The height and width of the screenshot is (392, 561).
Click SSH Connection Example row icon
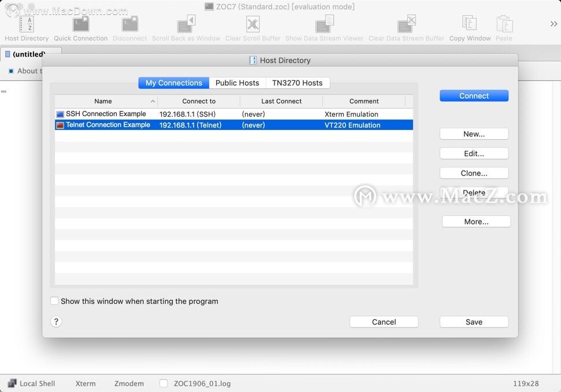pyautogui.click(x=60, y=114)
